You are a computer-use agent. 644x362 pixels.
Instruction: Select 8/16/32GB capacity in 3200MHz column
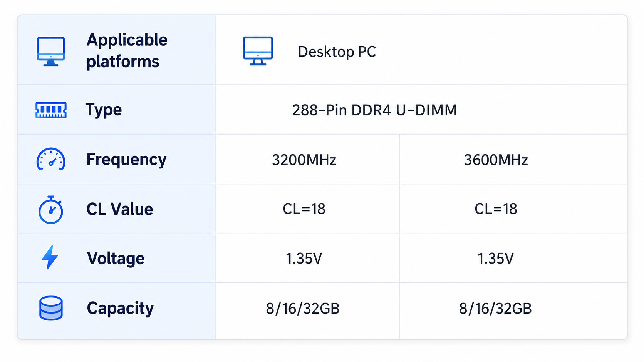point(303,309)
